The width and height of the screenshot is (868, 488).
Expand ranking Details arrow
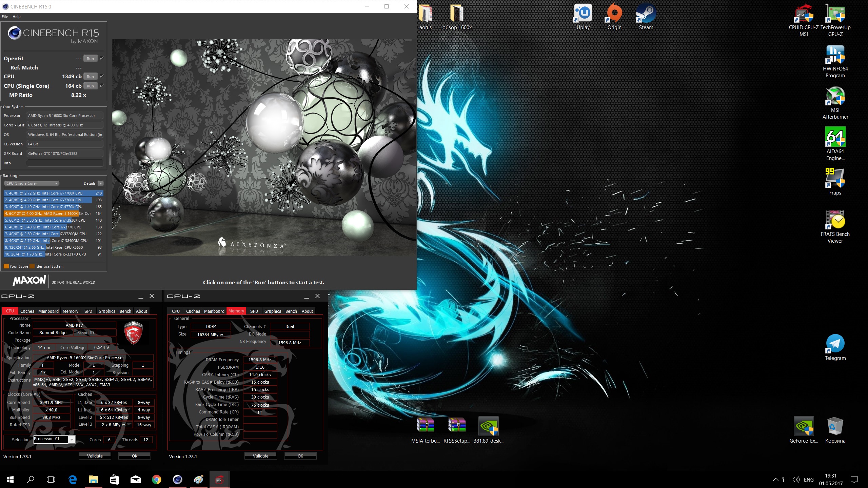coord(100,183)
